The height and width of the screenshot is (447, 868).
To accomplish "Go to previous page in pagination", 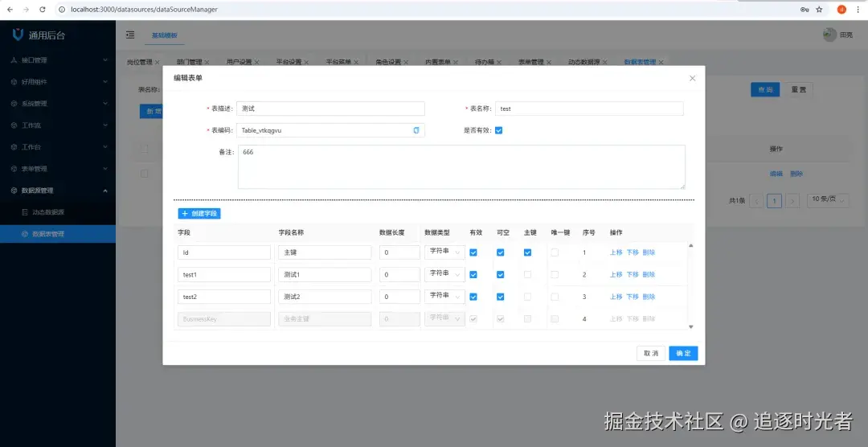I will tap(756, 200).
